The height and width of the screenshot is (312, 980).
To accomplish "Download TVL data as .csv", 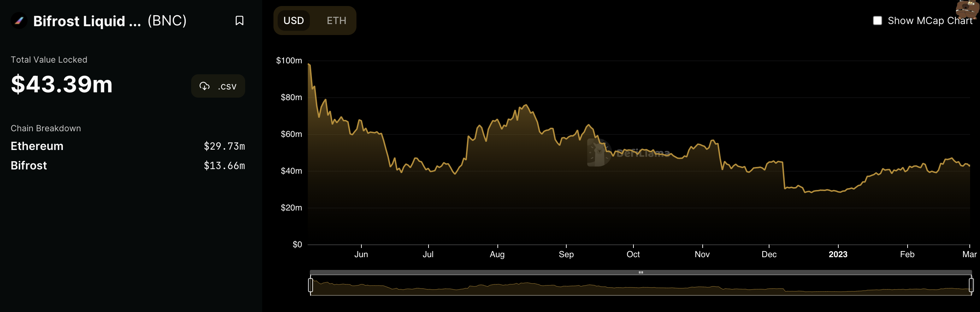I will click(x=218, y=86).
